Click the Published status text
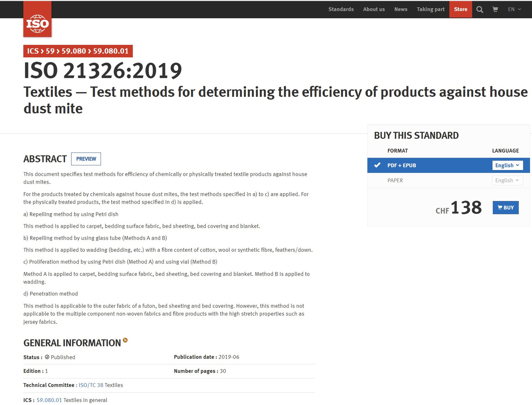The height and width of the screenshot is (405, 532). point(63,357)
